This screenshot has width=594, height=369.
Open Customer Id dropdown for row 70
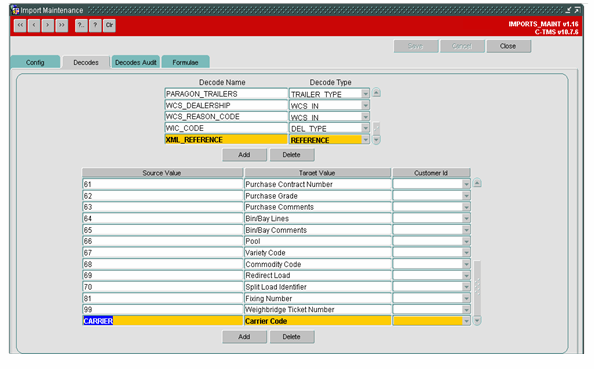click(x=466, y=287)
